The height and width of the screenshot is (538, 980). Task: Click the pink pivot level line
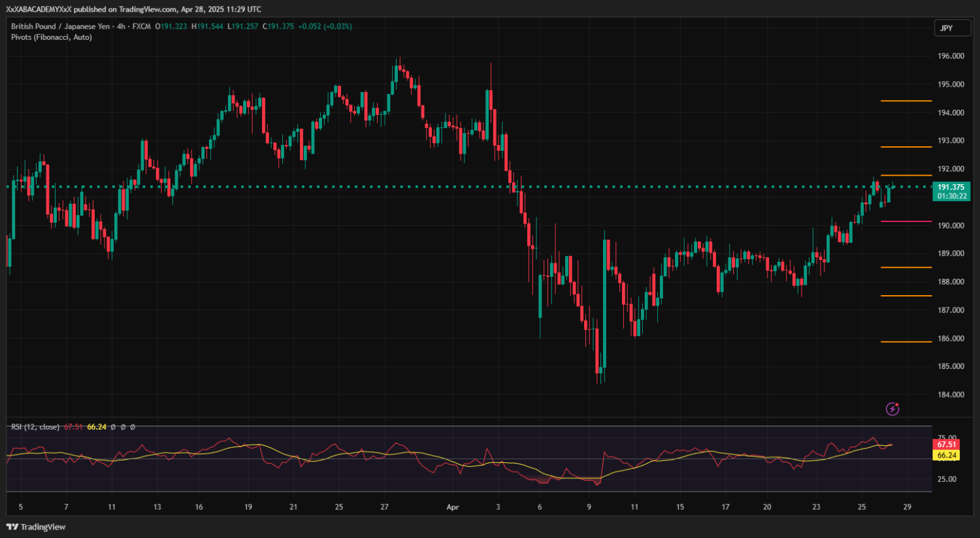[906, 221]
